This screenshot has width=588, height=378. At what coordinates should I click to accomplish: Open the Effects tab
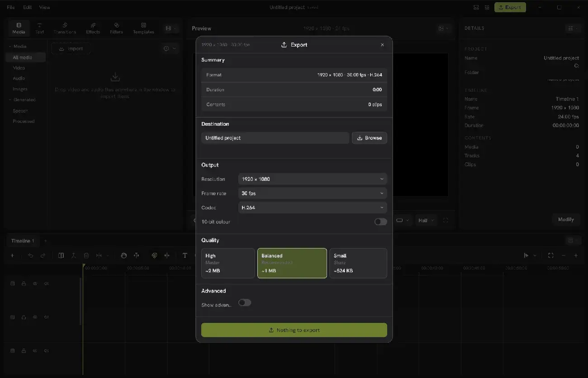coord(93,28)
